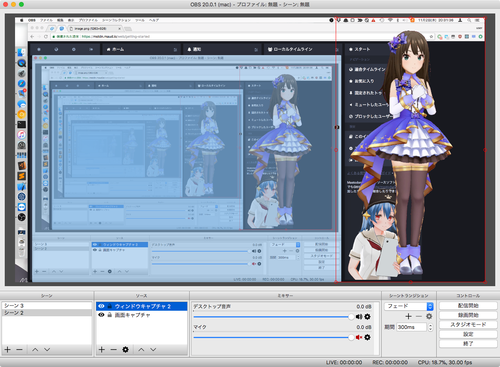500x367 pixels.
Task: Click 録画開始 to start recording
Action: pos(468,315)
